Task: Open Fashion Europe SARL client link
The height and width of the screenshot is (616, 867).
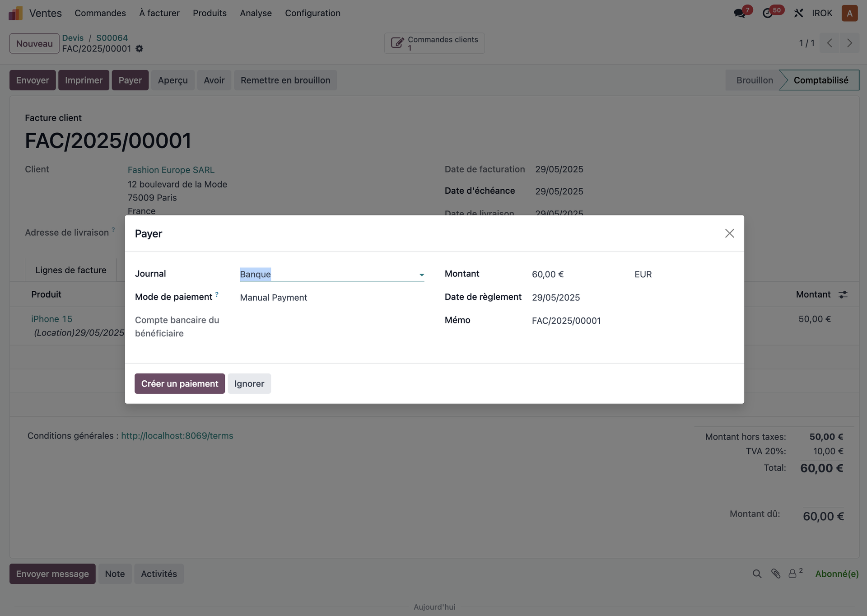Action: point(171,170)
